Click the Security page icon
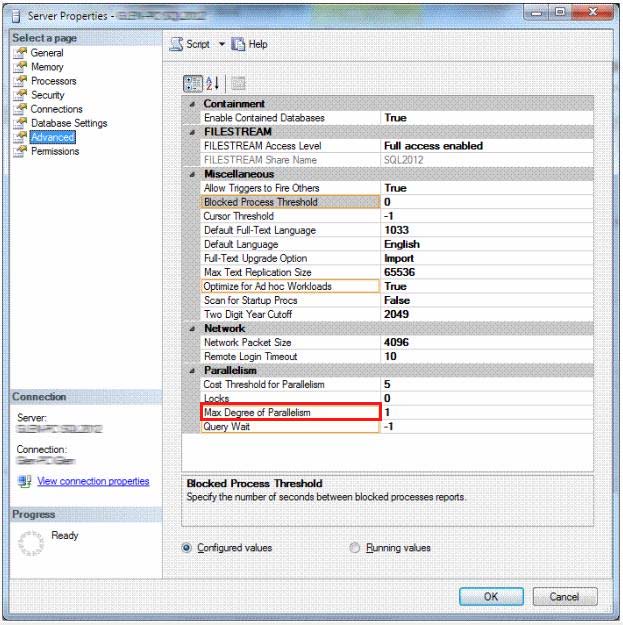 [x=20, y=95]
